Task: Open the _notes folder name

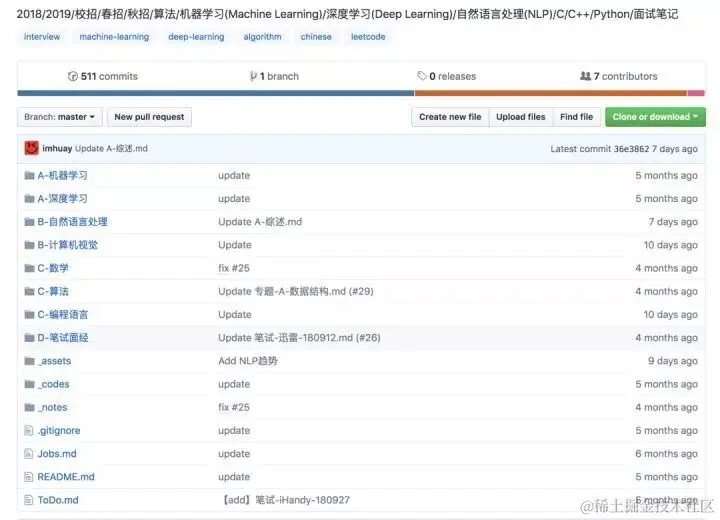Action: tap(52, 407)
